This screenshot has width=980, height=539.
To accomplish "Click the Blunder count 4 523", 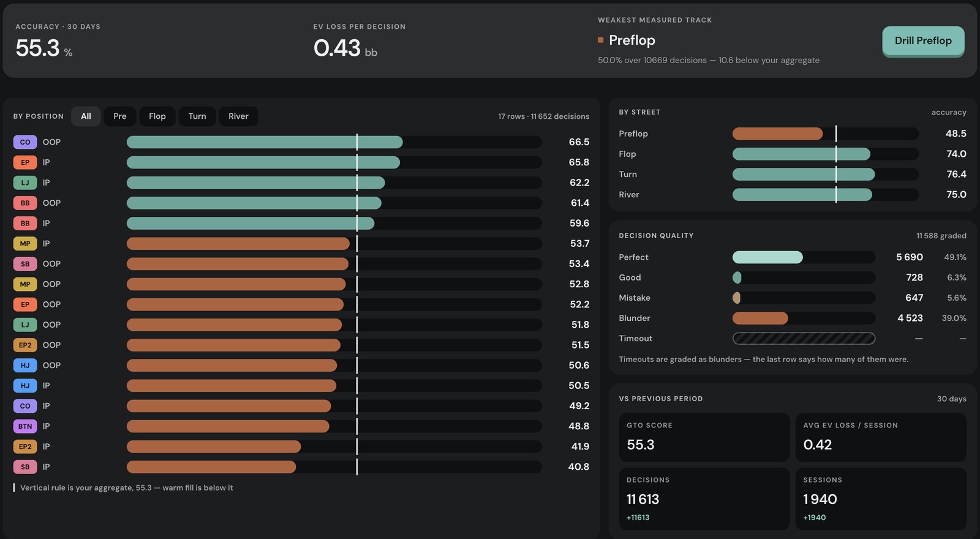I will [x=910, y=318].
